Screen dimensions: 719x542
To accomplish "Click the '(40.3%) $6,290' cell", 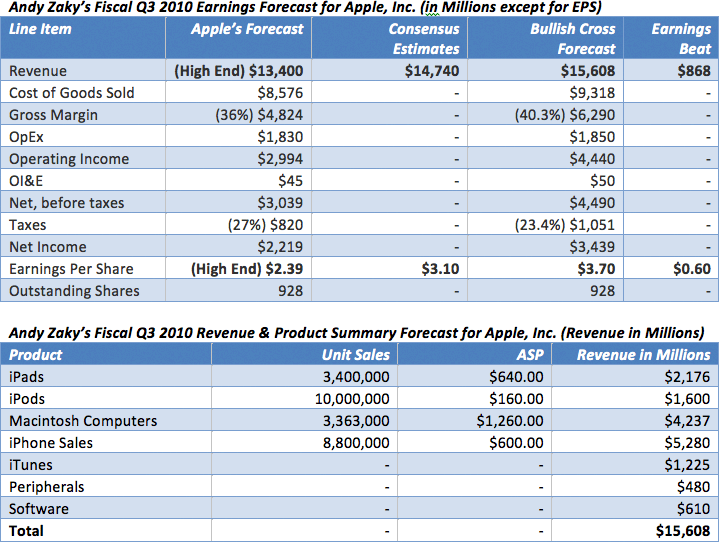I will click(565, 115).
